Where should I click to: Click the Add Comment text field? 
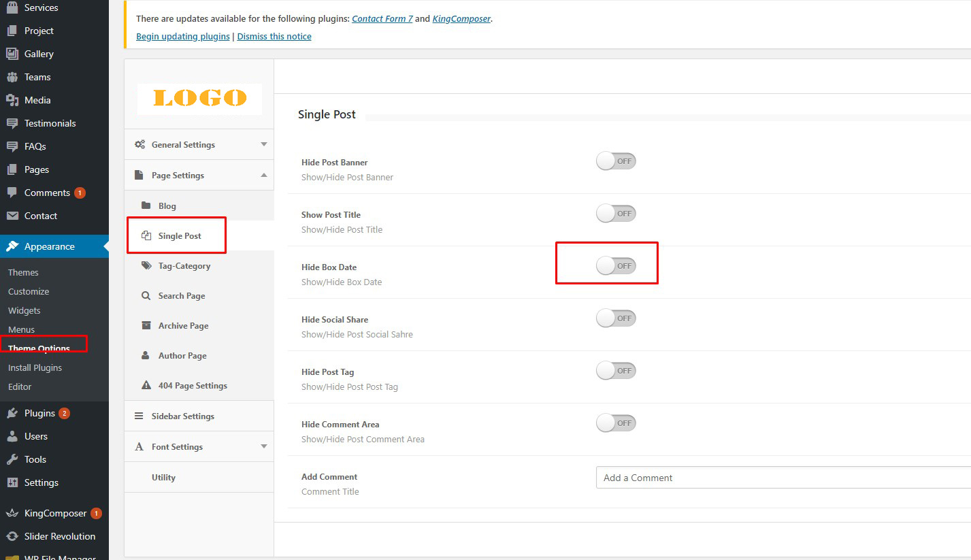coord(783,478)
